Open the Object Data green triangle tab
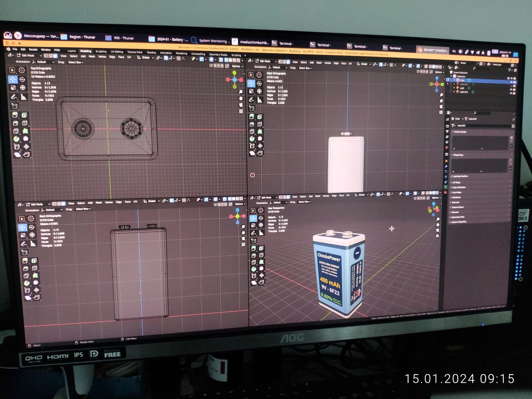Screen dimensions: 532x399 [x=446, y=187]
